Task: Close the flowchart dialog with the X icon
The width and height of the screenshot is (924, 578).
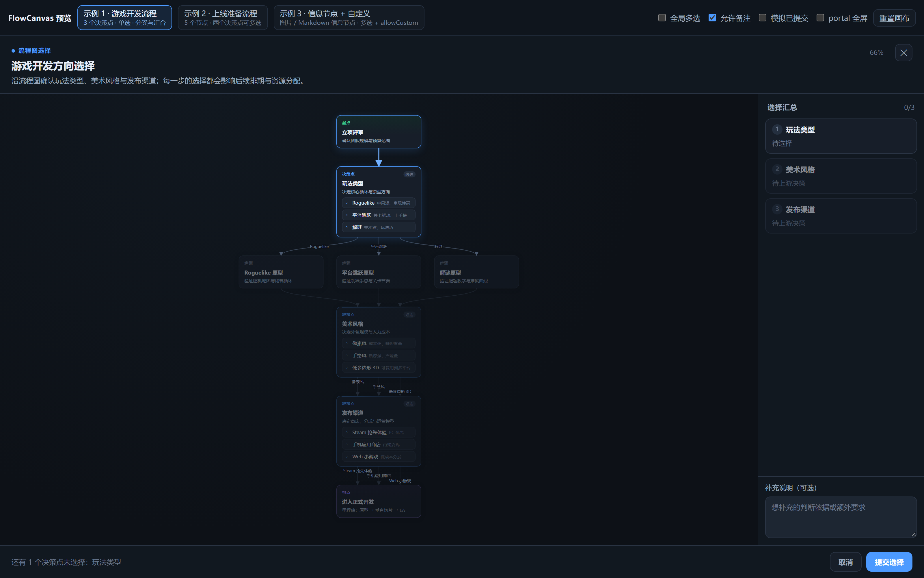Action: click(903, 53)
